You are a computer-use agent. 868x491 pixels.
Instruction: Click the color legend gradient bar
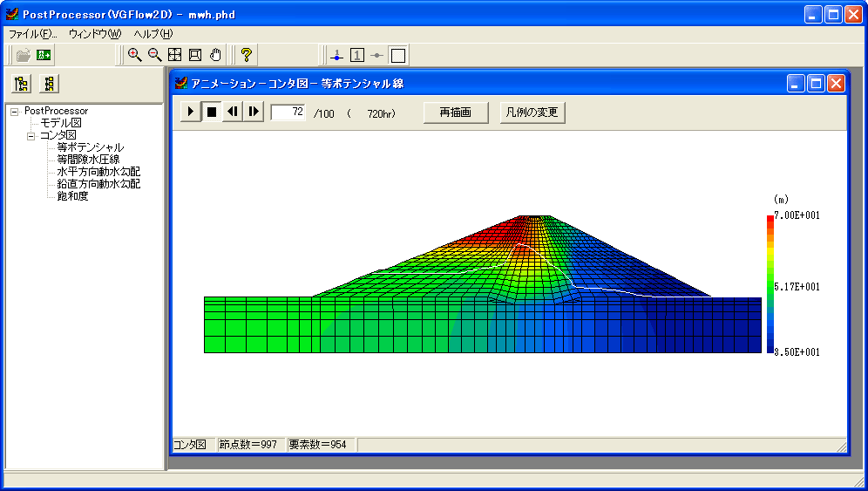pyautogui.click(x=770, y=283)
